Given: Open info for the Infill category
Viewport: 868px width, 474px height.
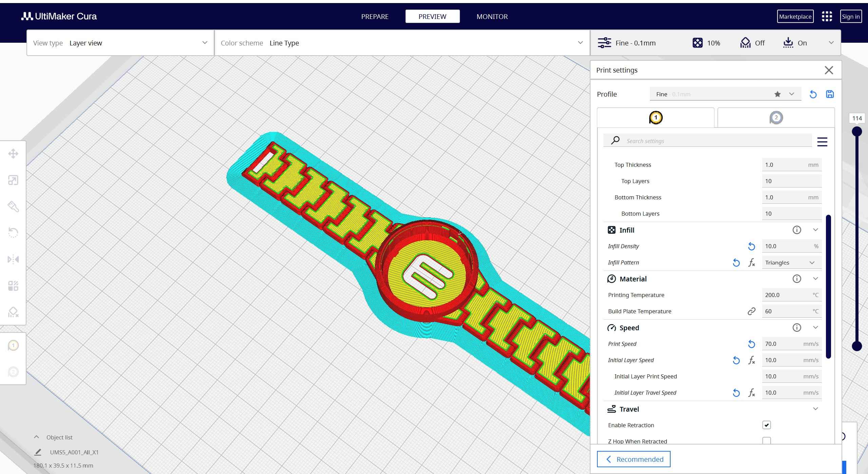Looking at the screenshot, I should [x=797, y=230].
